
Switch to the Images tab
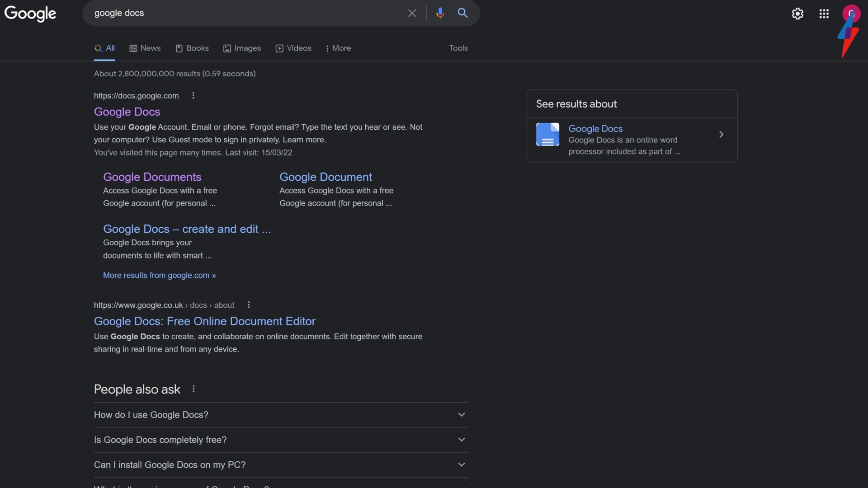[x=242, y=48]
